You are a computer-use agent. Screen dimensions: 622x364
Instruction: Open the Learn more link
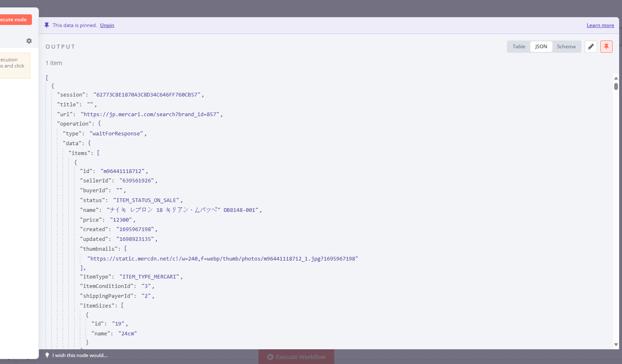(600, 25)
